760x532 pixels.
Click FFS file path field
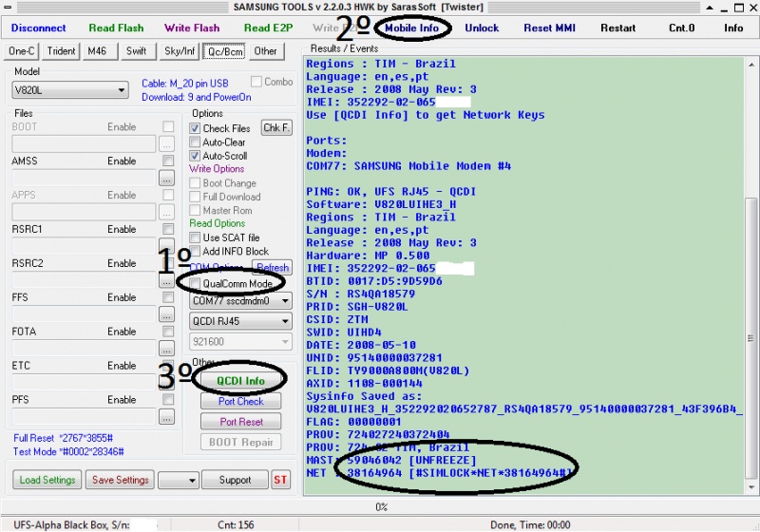(x=84, y=314)
